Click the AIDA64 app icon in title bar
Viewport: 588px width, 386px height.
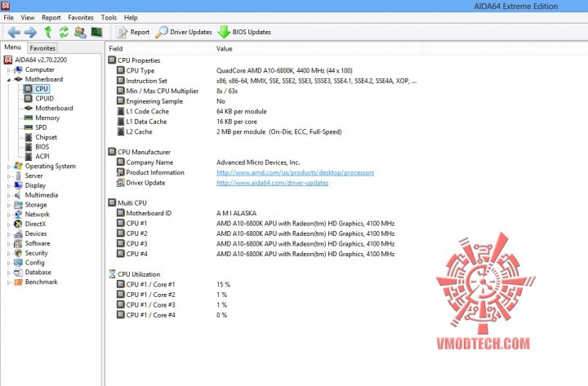tap(5, 6)
